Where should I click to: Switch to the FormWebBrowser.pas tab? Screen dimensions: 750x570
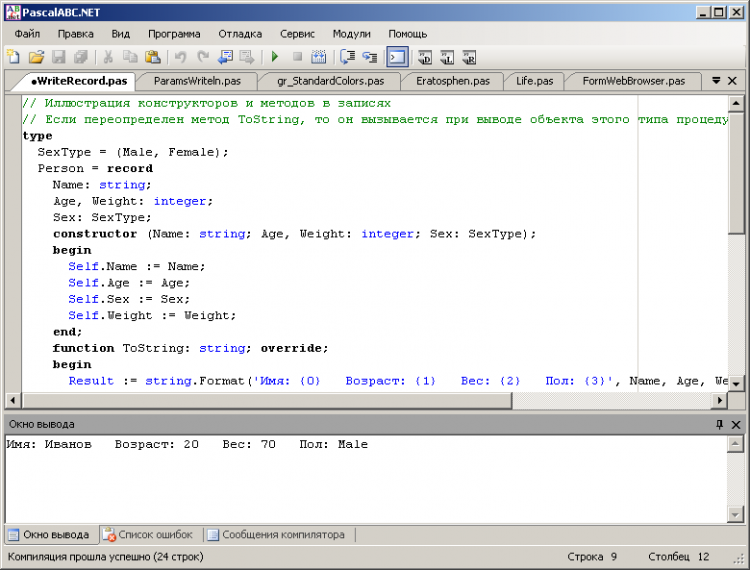coord(633,80)
